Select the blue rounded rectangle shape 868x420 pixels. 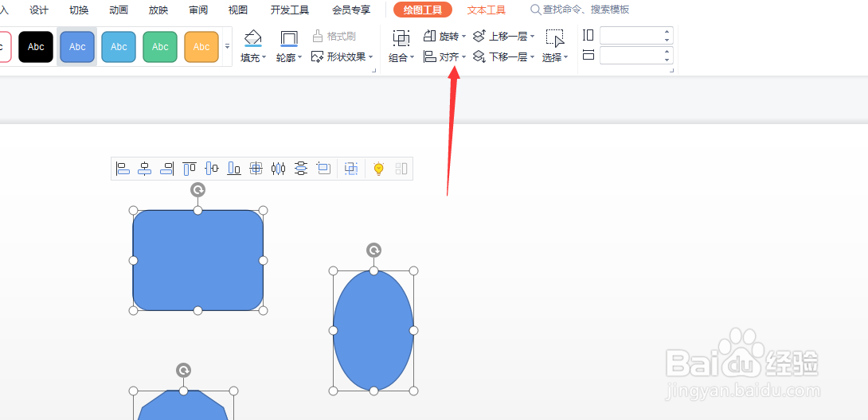(197, 260)
